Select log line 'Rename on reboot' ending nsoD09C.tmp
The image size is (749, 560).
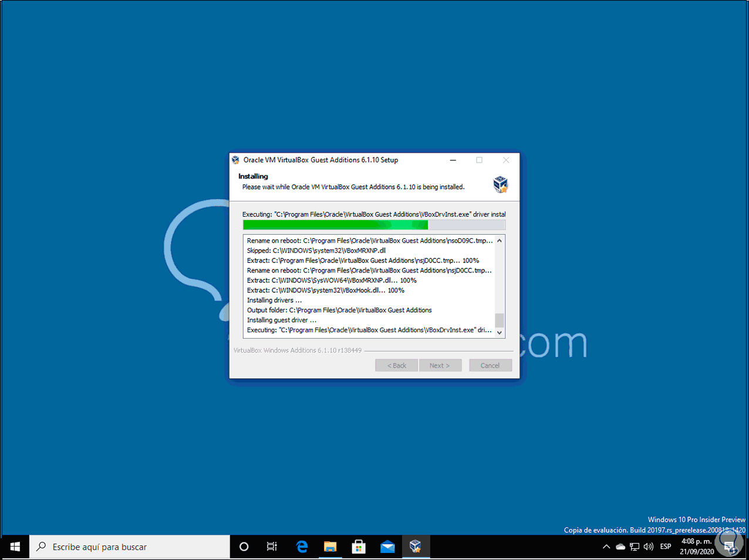coord(370,241)
